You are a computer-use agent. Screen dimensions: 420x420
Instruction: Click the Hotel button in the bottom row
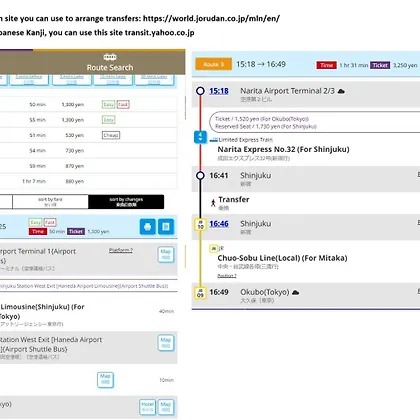tap(147, 407)
